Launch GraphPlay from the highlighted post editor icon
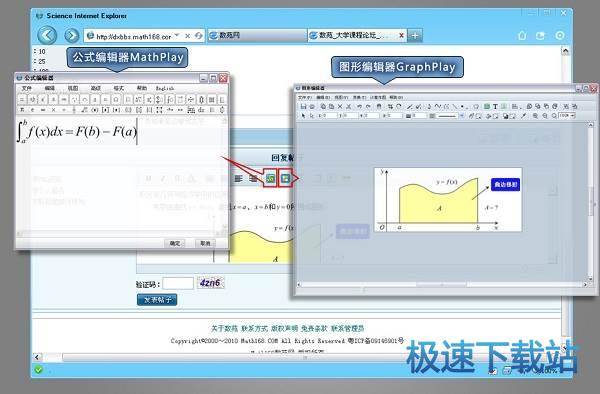The height and width of the screenshot is (394, 600). tap(285, 178)
